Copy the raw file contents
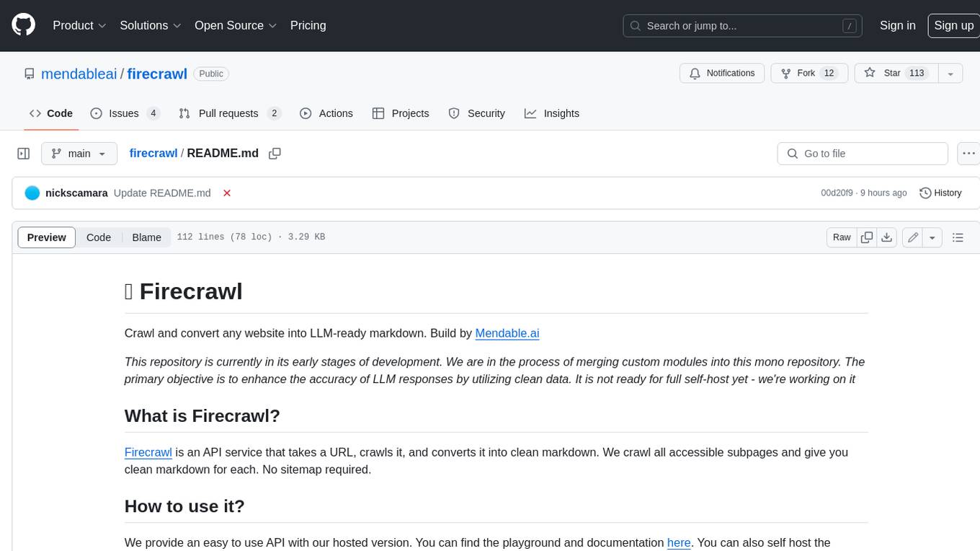980x551 pixels. pos(867,237)
